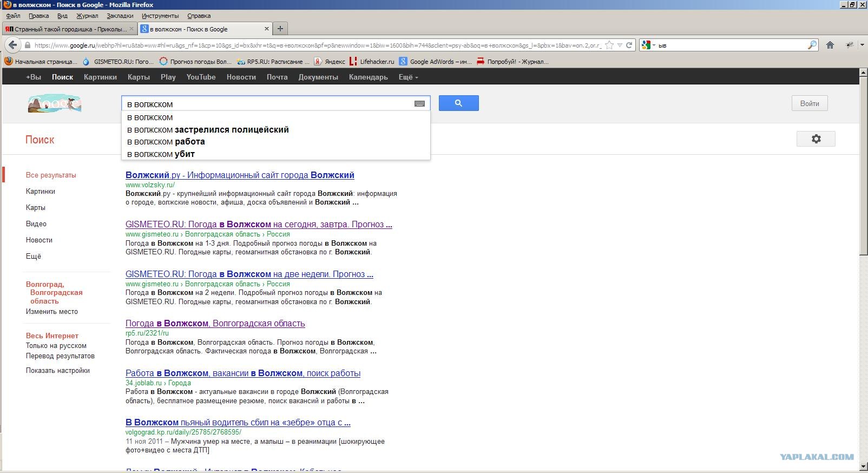The width and height of the screenshot is (868, 473).
Task: Open 'Погода в Волжском, Волгоградская область' result
Action: point(215,324)
